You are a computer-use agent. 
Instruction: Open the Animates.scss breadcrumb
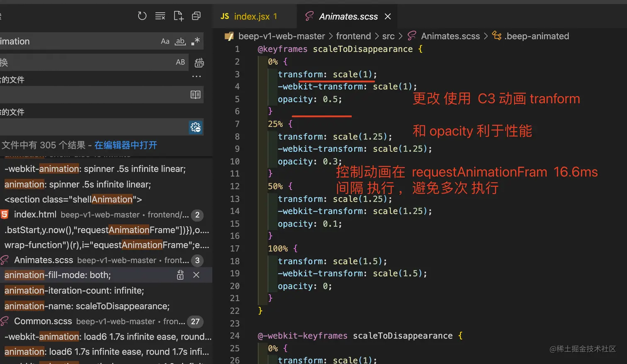pos(450,36)
